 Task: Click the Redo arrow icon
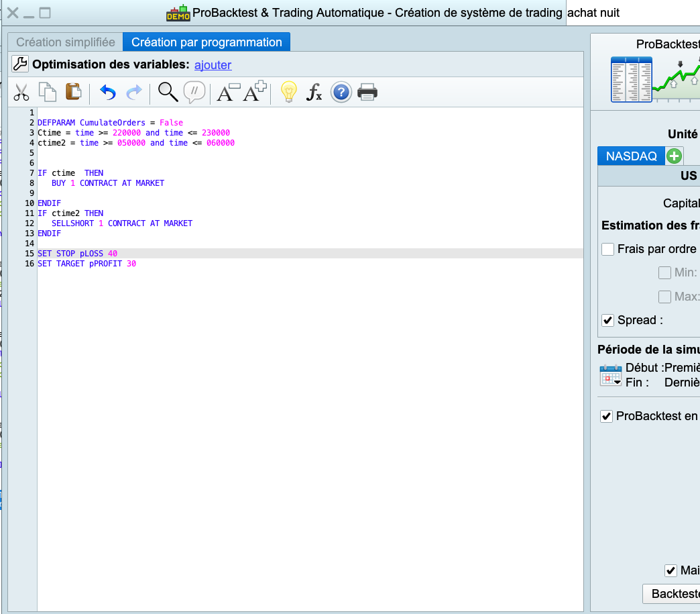[x=134, y=93]
